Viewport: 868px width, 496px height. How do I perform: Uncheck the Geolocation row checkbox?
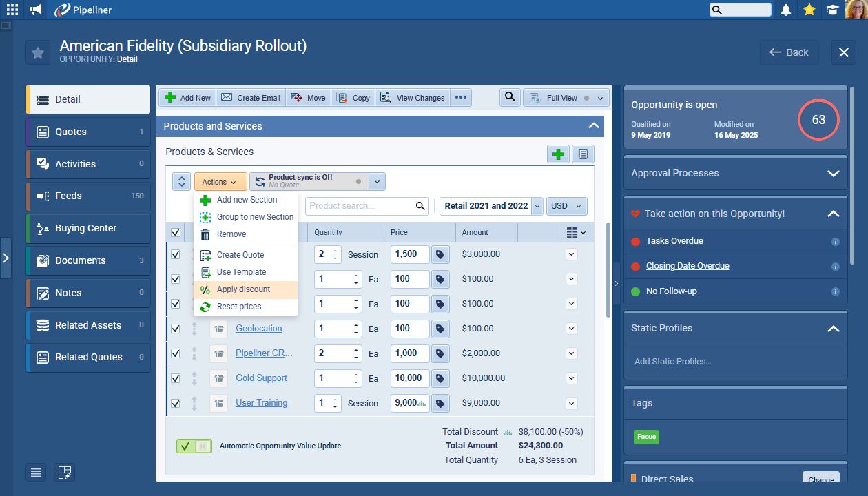pyautogui.click(x=176, y=329)
